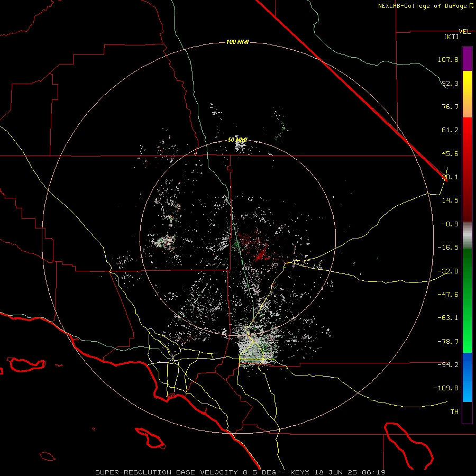Click the 14.5 velocity scale value

[450, 200]
